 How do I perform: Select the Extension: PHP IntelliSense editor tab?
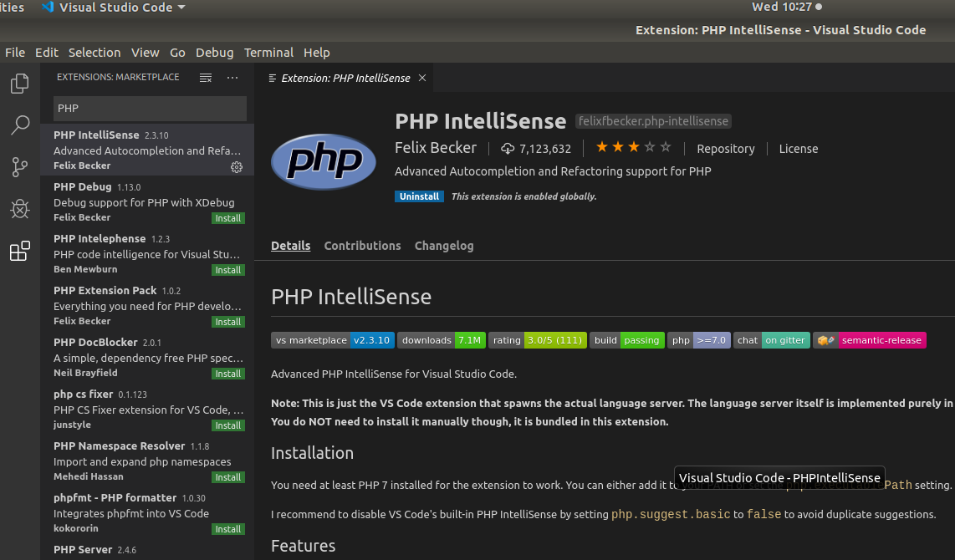(344, 78)
